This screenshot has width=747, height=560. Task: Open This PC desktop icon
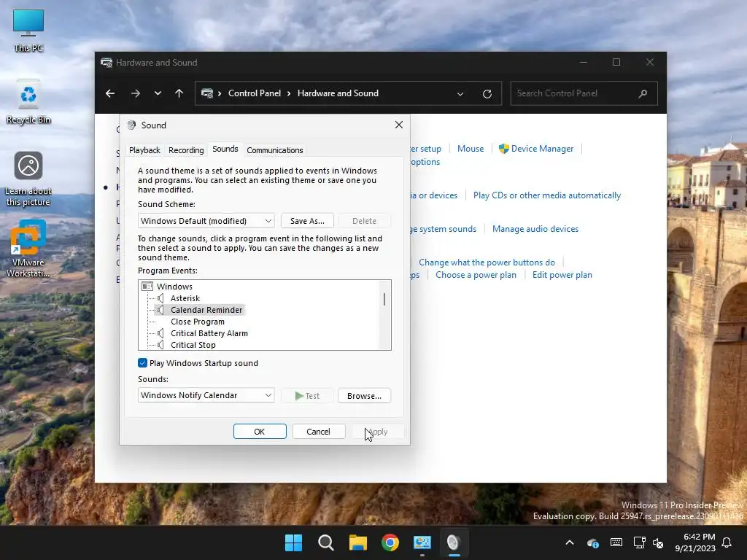(x=28, y=31)
